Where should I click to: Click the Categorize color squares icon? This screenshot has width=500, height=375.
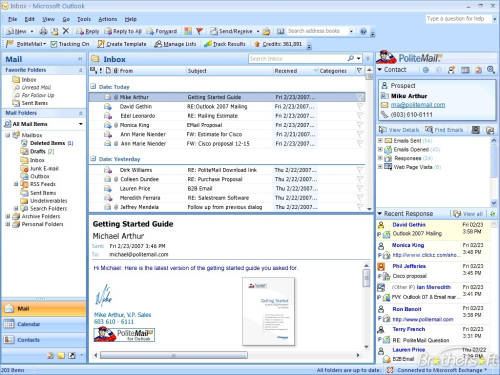coord(188,31)
